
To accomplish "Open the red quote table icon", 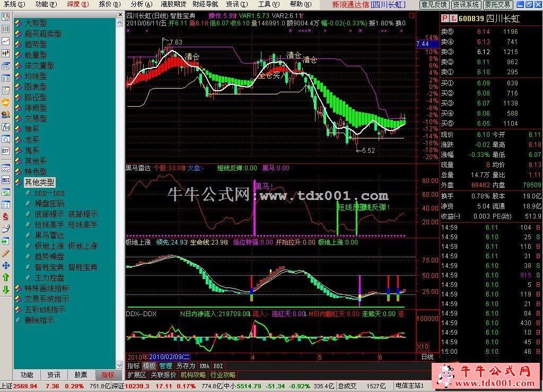I will coord(5,29).
